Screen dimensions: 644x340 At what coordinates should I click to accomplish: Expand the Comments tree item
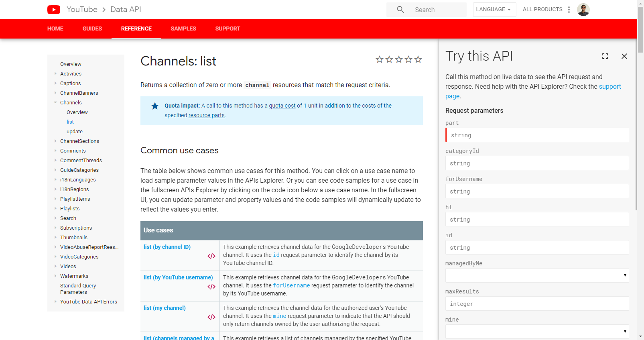pyautogui.click(x=55, y=151)
